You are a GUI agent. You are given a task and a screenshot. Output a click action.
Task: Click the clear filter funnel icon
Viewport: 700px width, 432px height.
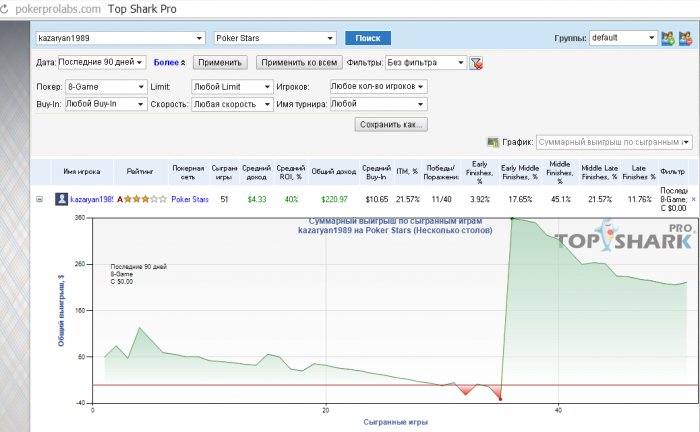[x=477, y=63]
